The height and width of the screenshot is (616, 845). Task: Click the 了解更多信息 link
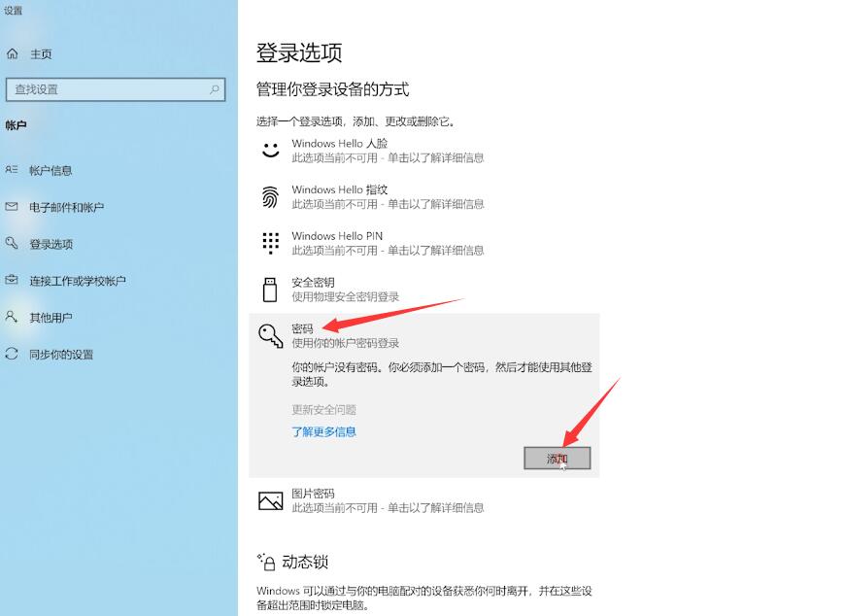[323, 431]
